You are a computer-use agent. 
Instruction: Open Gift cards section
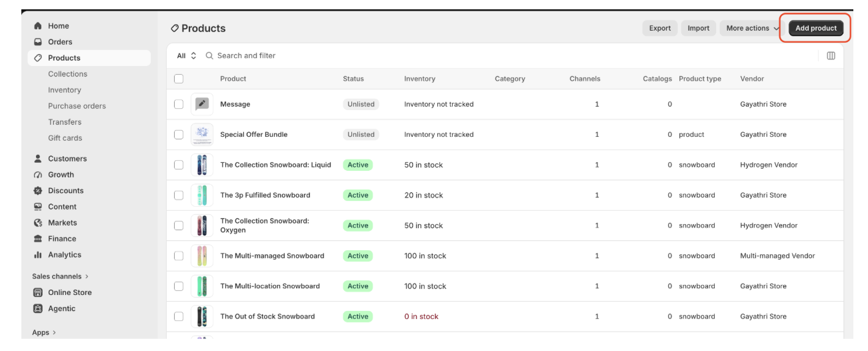tap(65, 138)
